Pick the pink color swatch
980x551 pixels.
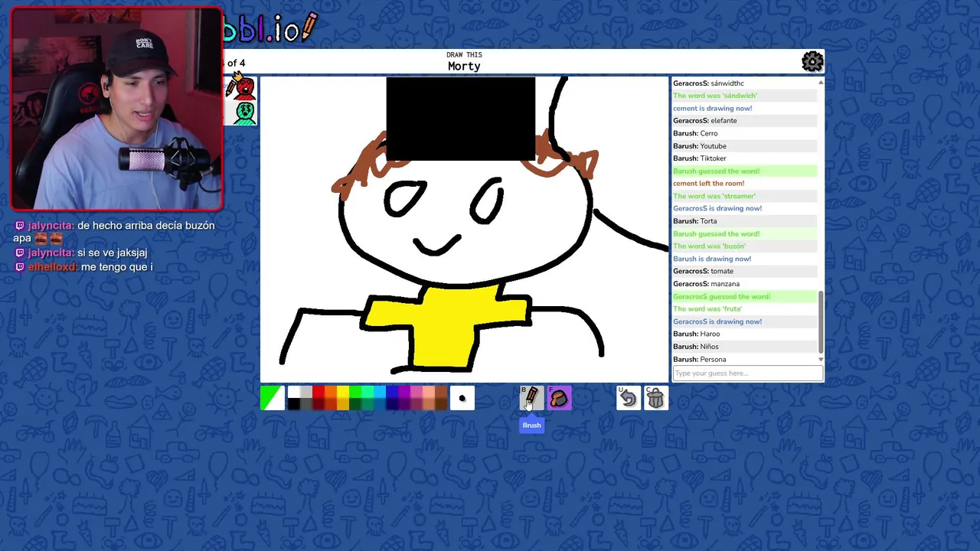point(416,392)
